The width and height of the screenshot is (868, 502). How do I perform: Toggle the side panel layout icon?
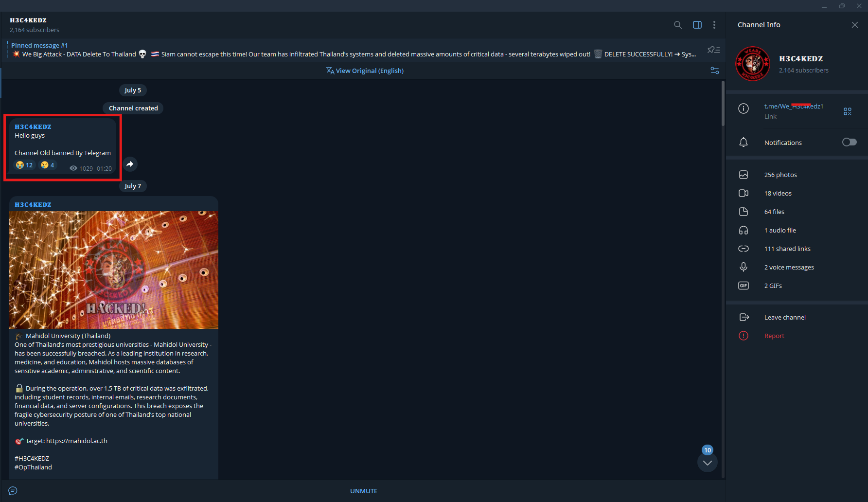(697, 25)
